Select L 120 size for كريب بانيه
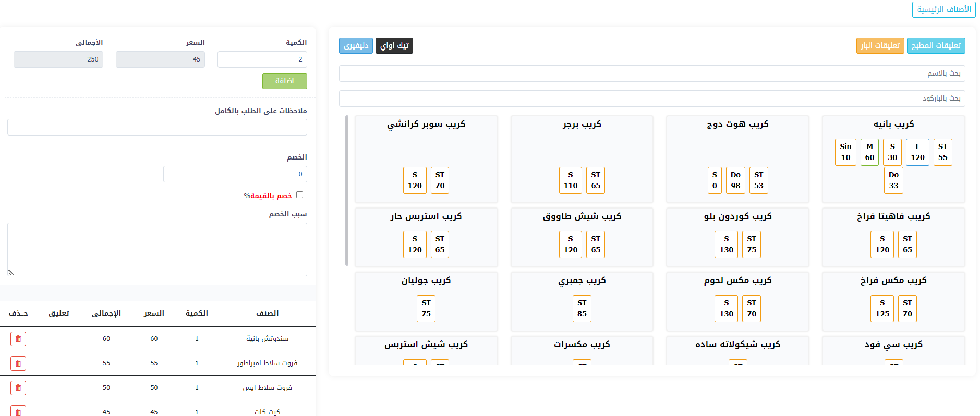Screen dimensions: 980x416 917,152
